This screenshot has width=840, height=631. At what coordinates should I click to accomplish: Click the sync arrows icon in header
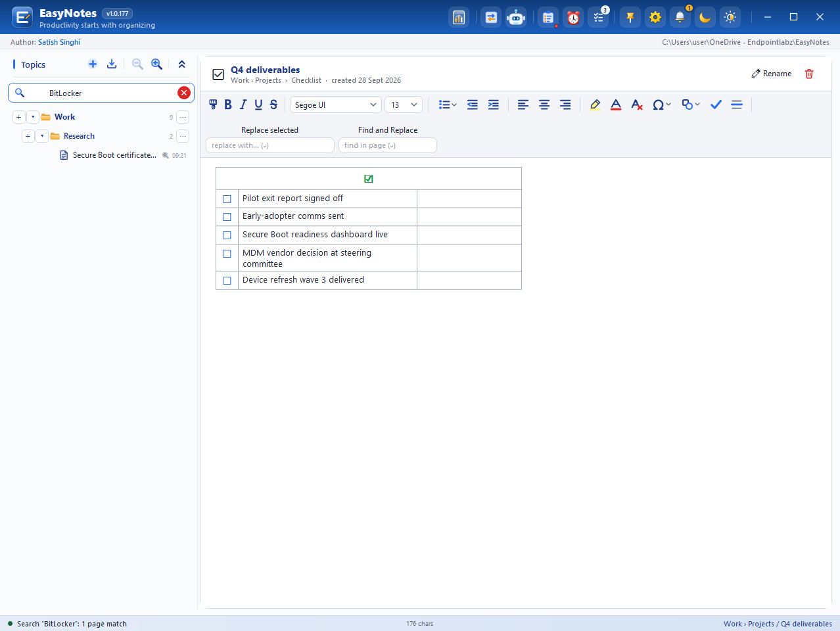(x=491, y=18)
